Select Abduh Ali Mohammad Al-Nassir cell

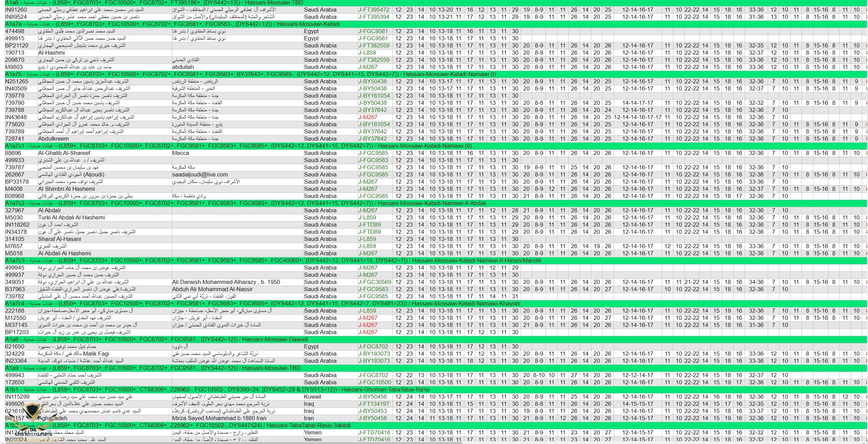click(x=212, y=289)
